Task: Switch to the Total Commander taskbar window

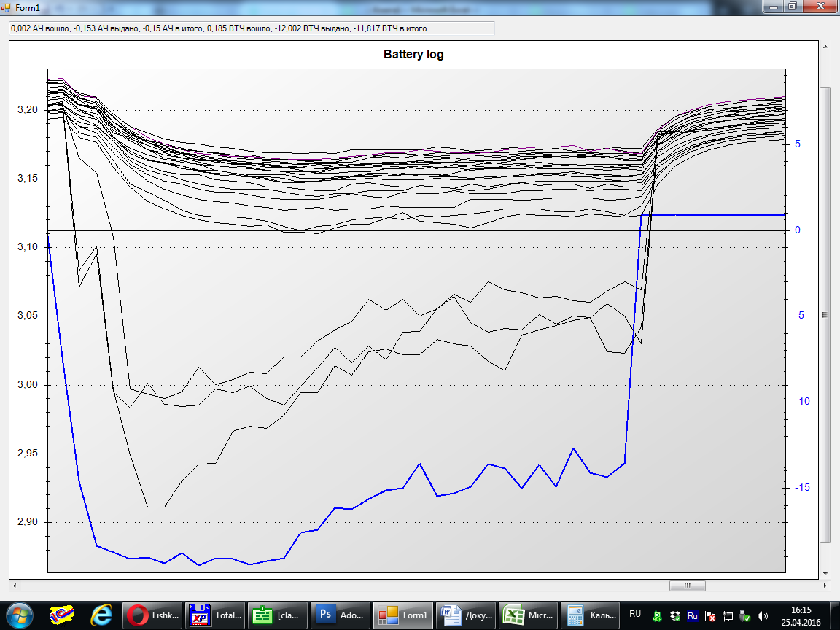Action: click(x=215, y=615)
